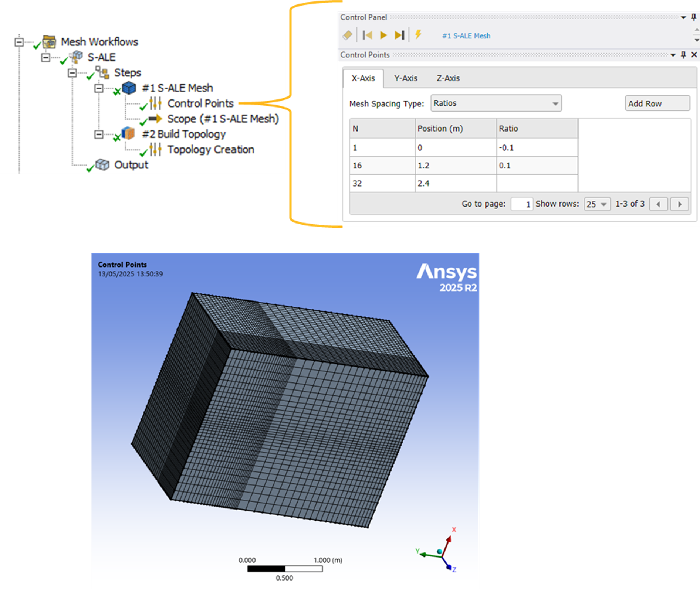700x589 pixels.
Task: Select Topology Creation in the tree
Action: click(x=210, y=150)
